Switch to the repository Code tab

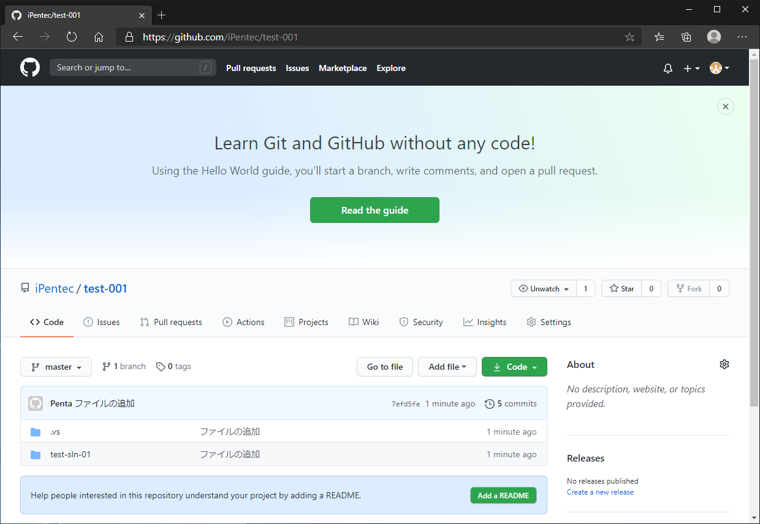47,322
